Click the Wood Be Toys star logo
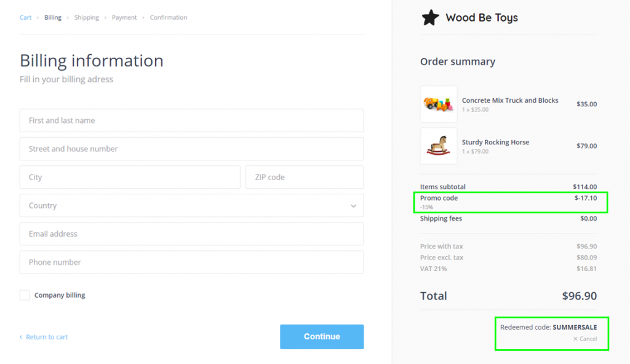Screen dimensions: 630x364 430,17
